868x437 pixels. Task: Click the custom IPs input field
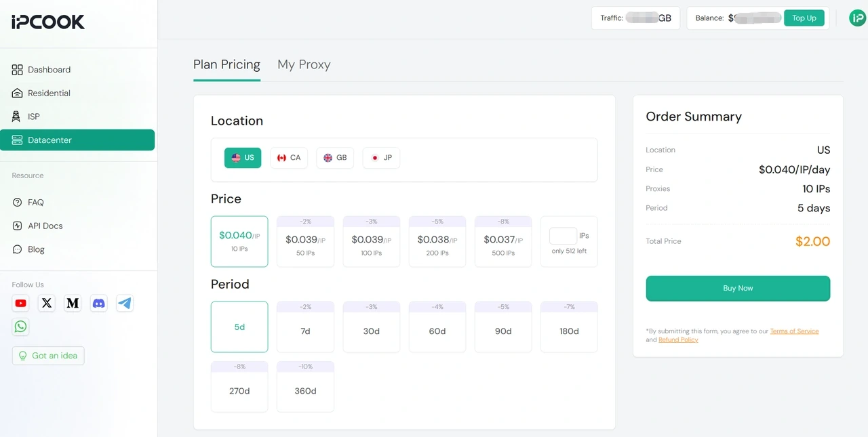pos(562,236)
